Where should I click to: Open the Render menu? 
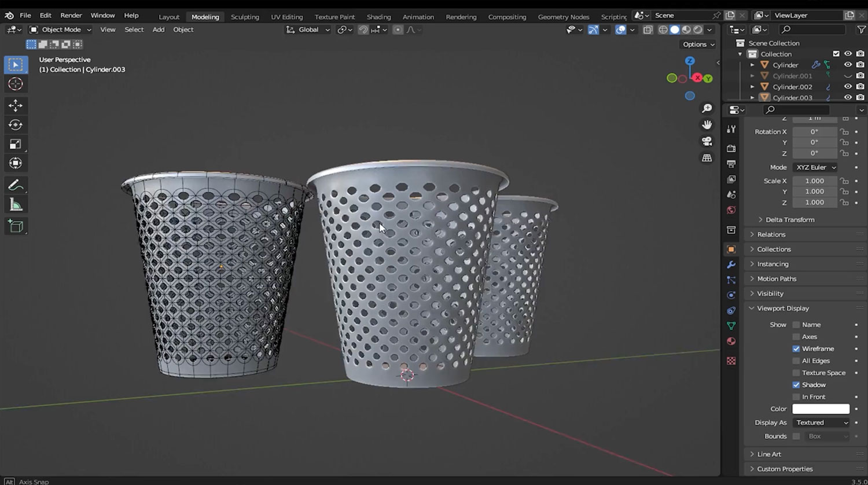coord(71,15)
